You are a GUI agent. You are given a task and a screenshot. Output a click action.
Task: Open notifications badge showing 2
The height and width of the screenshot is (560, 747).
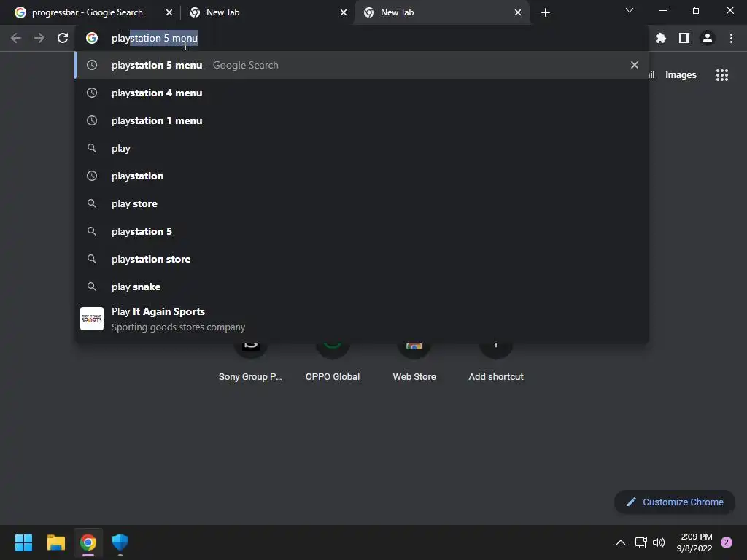click(727, 542)
